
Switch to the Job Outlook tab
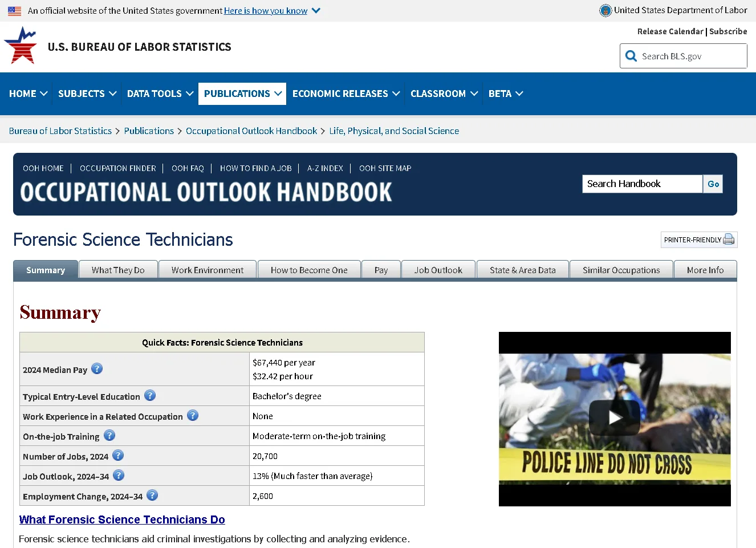tap(438, 270)
